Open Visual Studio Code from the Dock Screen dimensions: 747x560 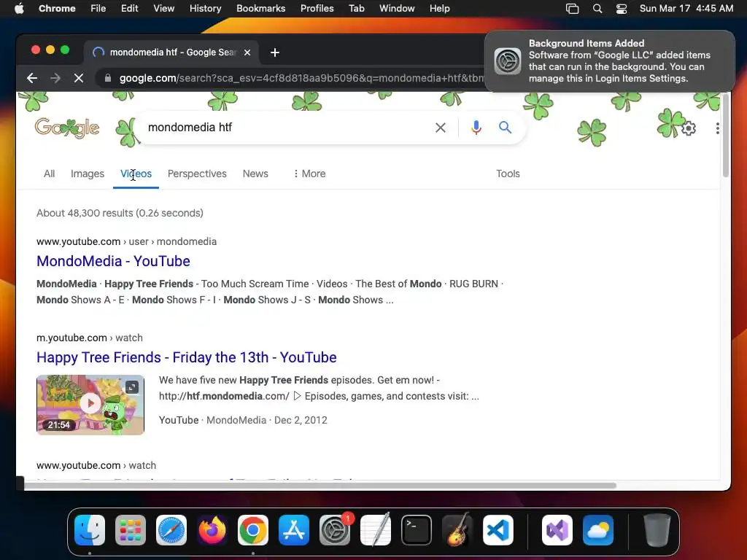(498, 530)
